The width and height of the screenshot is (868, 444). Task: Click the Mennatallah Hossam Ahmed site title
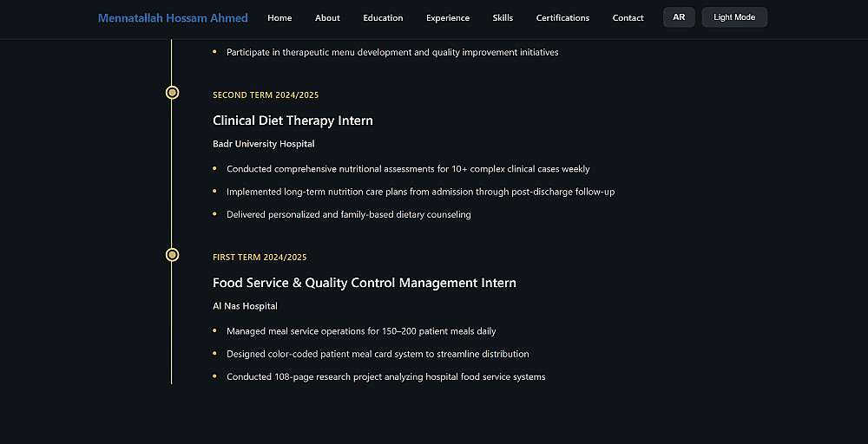pyautogui.click(x=173, y=18)
